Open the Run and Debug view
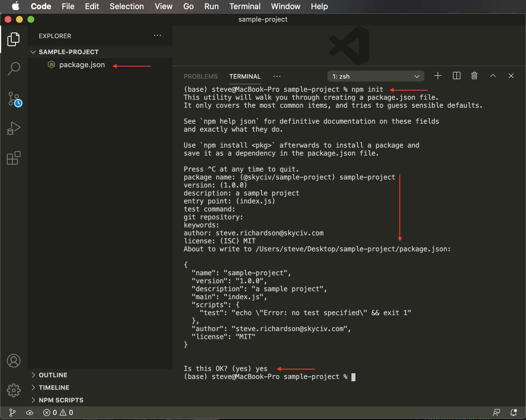526x420 pixels. point(14,128)
